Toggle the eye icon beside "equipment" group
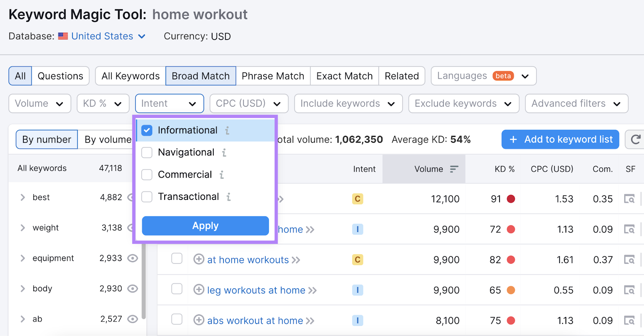644x336 pixels. pyautogui.click(x=133, y=258)
